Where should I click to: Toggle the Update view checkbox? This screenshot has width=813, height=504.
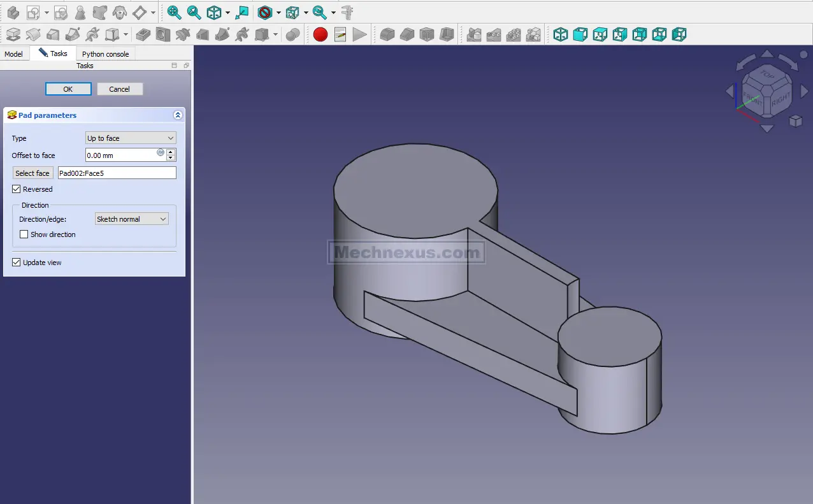pyautogui.click(x=17, y=263)
